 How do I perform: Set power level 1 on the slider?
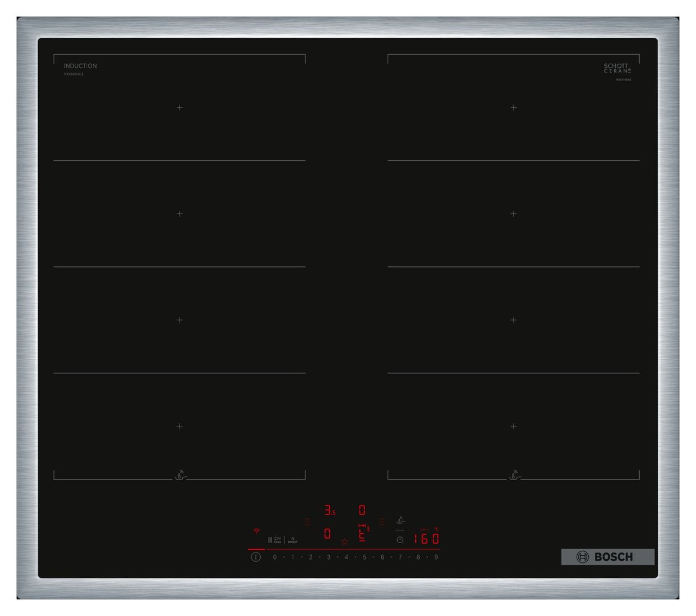[293, 557]
